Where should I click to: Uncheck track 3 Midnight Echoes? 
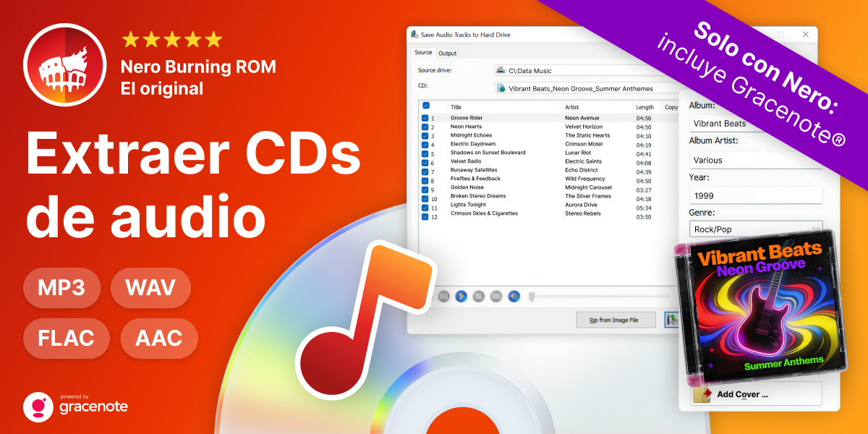click(425, 135)
